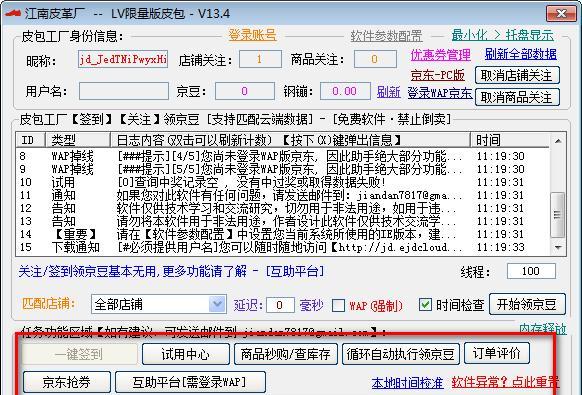The image size is (582, 395).
Task: Click 最小化 > 托盘显示 link
Action: click(503, 35)
